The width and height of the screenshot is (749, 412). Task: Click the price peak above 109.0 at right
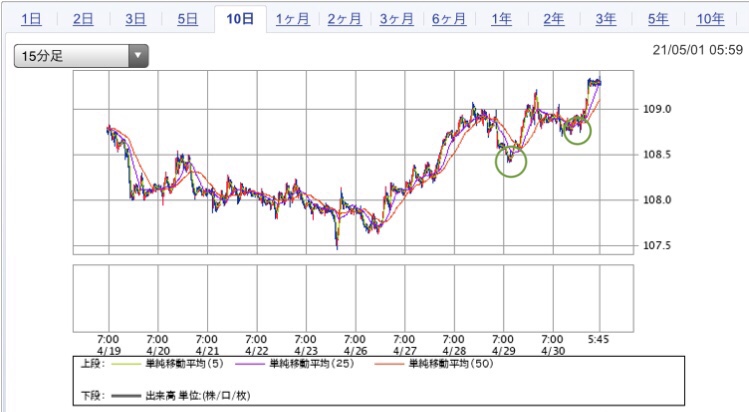(x=594, y=82)
